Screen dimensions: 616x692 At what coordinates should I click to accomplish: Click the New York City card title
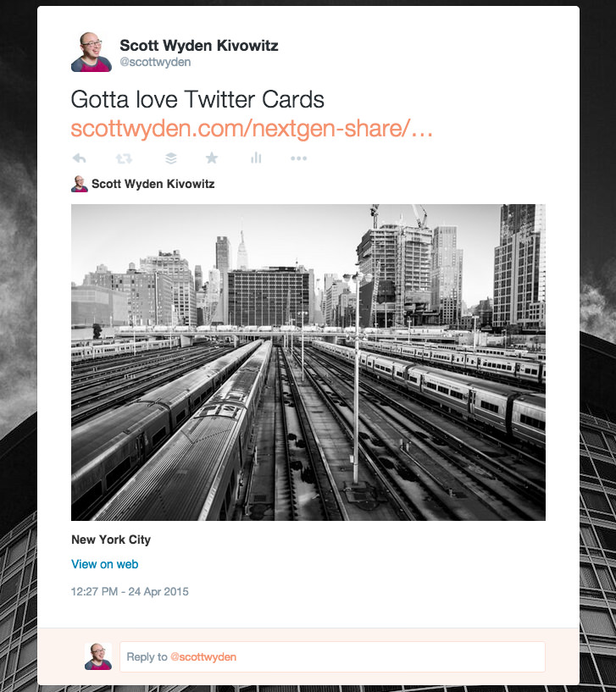coord(111,540)
